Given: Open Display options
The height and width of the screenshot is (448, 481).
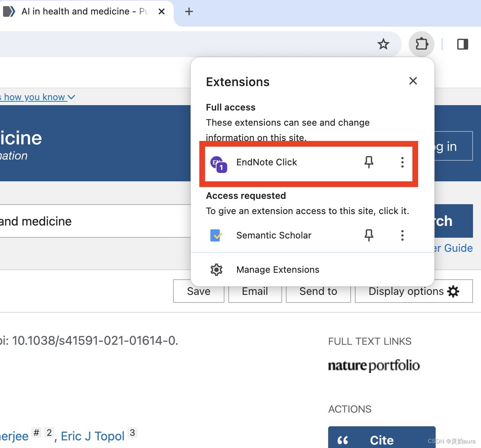Looking at the screenshot, I should pos(414,291).
